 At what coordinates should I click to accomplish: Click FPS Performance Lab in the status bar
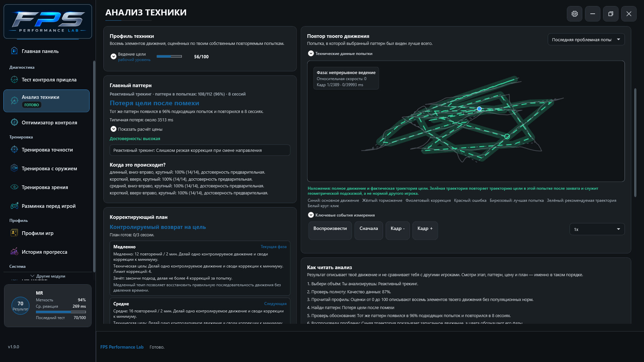tap(122, 347)
